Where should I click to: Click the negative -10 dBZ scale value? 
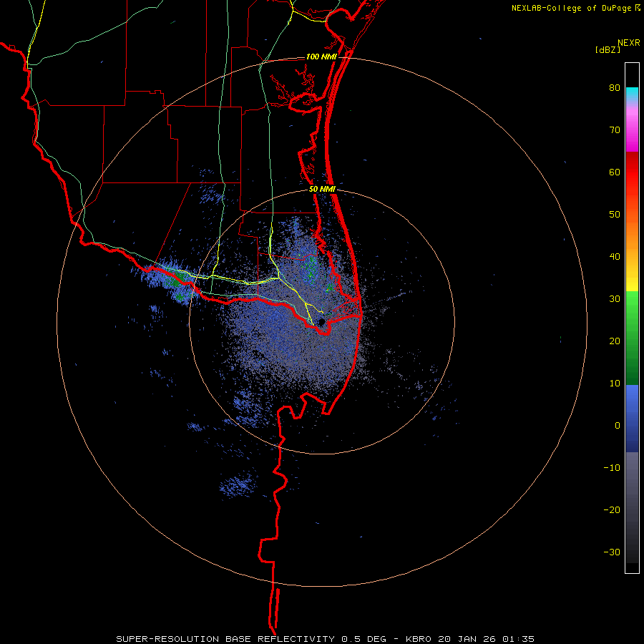[612, 468]
